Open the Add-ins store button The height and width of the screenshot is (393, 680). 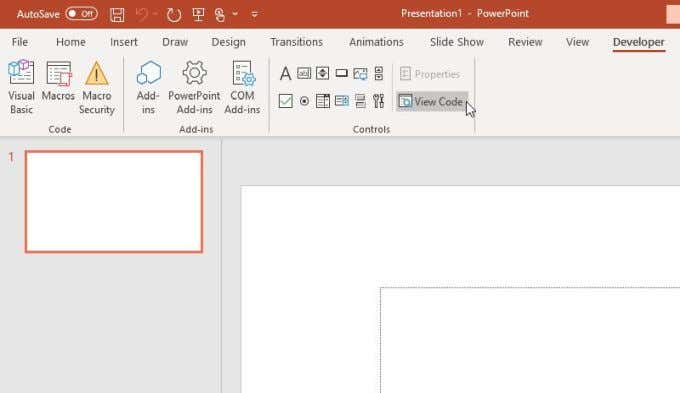coord(148,88)
